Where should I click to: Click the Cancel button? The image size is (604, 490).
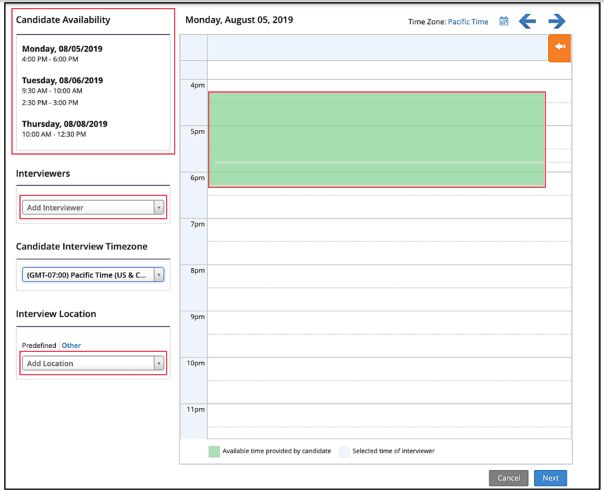pos(508,478)
